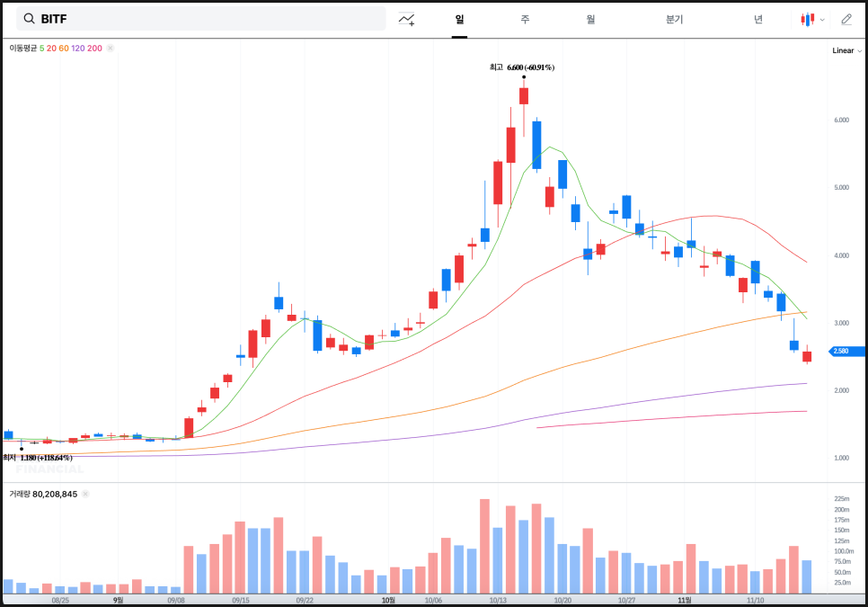Viewport: 868px width, 607px height.
Task: Click the 이동평균 moving average label
Action: (22, 49)
